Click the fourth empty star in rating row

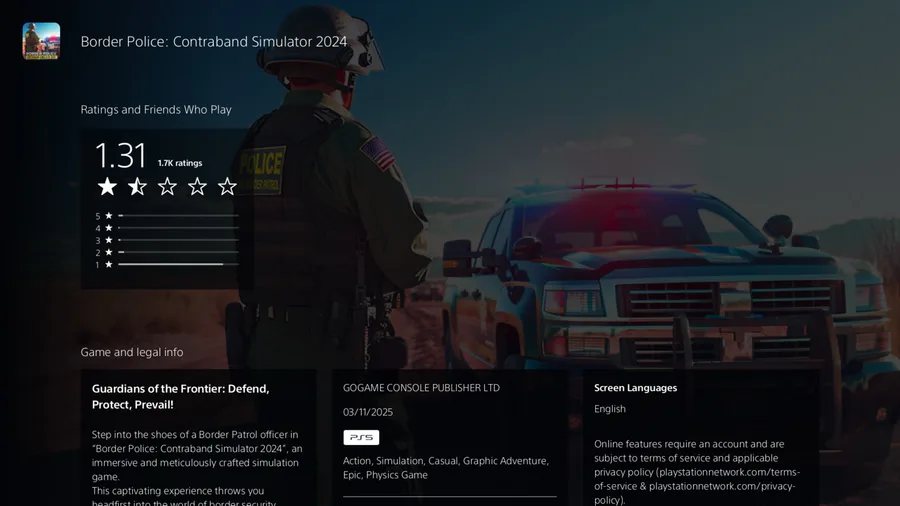(x=197, y=186)
